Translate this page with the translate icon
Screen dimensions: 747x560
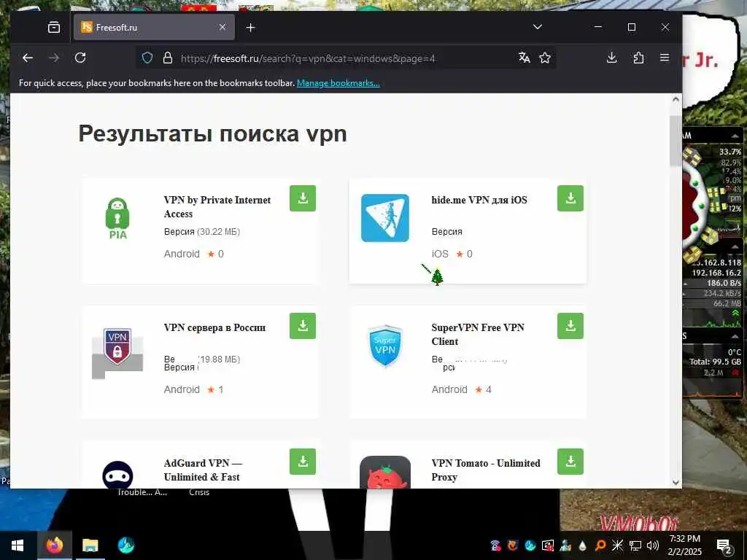[x=524, y=58]
